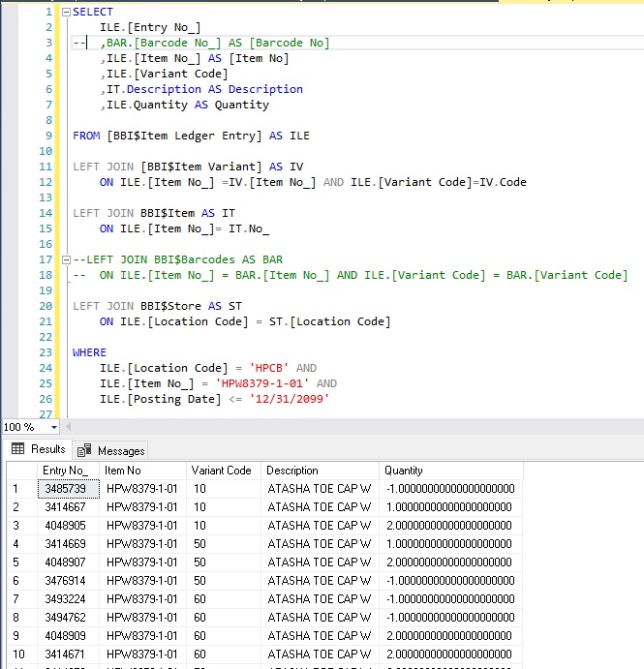Click Quantity cell in row 1

pyautogui.click(x=451, y=489)
